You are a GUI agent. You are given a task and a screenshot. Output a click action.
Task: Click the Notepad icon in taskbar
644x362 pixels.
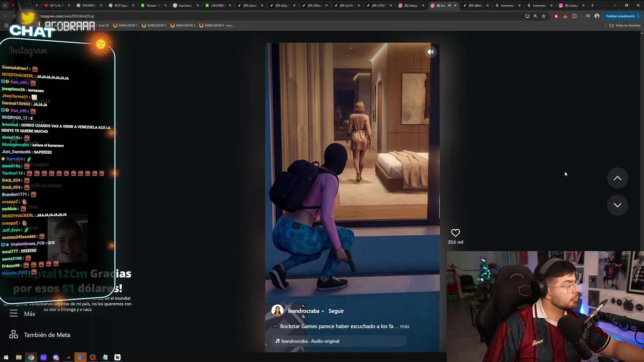coord(105,357)
